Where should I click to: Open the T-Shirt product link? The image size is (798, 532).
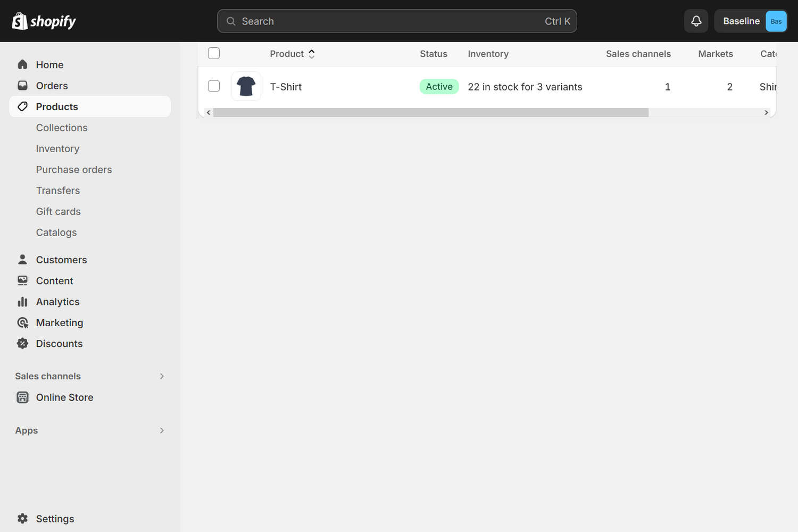(x=286, y=87)
